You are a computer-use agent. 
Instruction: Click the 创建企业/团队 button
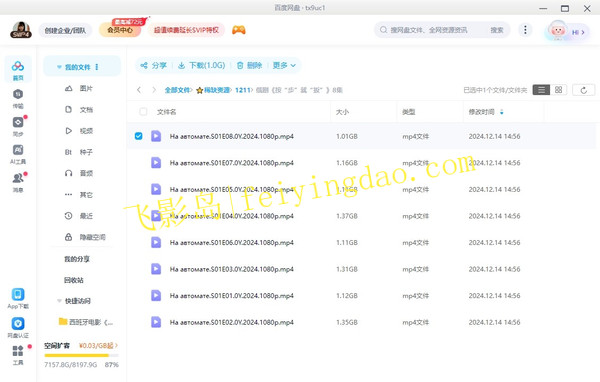click(65, 30)
